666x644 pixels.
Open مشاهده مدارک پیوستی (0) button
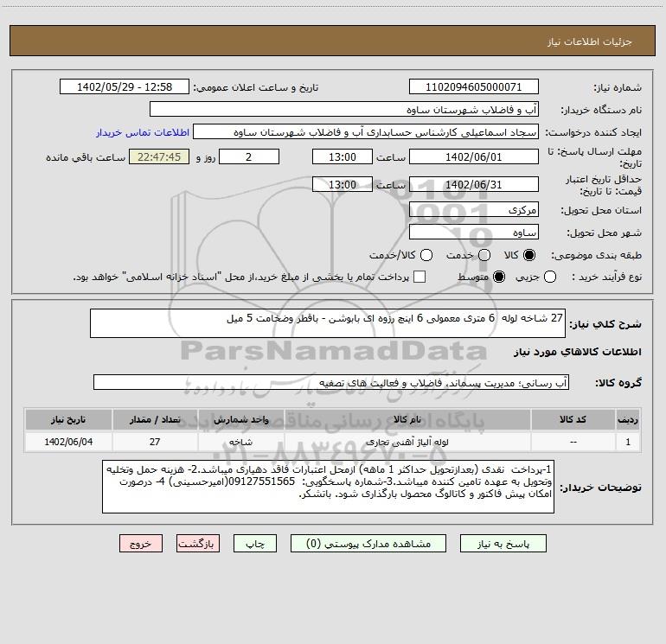coord(368,544)
